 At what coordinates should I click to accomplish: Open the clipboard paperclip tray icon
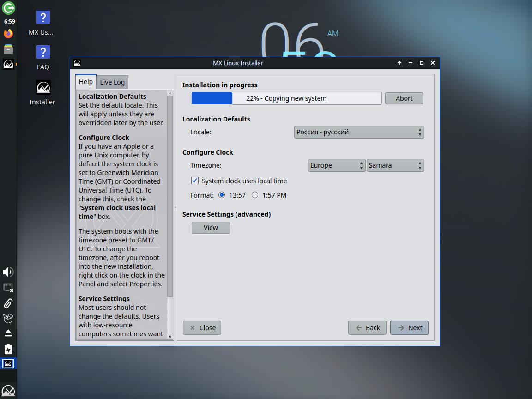[x=8, y=303]
